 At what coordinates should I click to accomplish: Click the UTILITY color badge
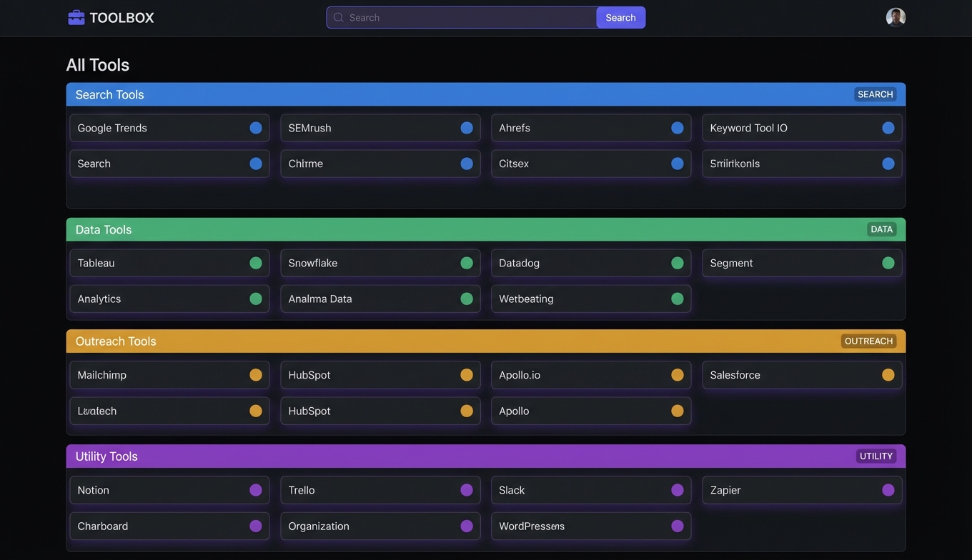(x=876, y=456)
